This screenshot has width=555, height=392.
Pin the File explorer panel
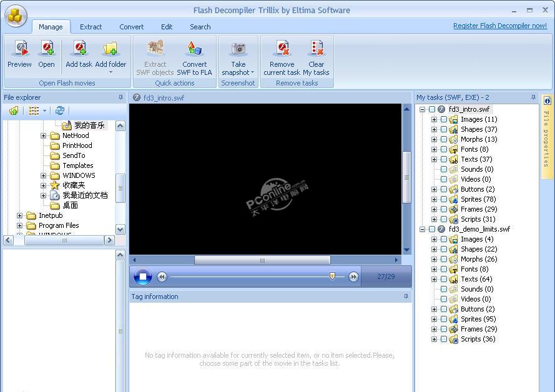click(120, 97)
